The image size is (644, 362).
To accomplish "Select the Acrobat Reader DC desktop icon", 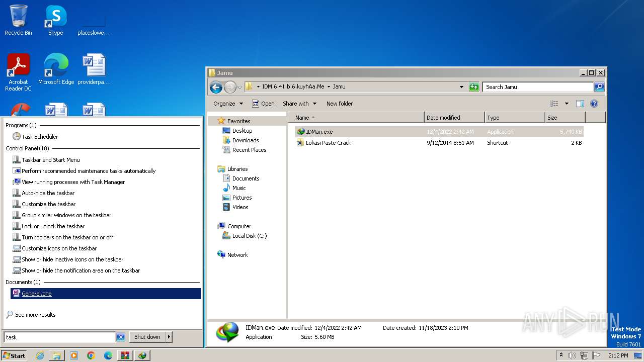I will (x=18, y=72).
